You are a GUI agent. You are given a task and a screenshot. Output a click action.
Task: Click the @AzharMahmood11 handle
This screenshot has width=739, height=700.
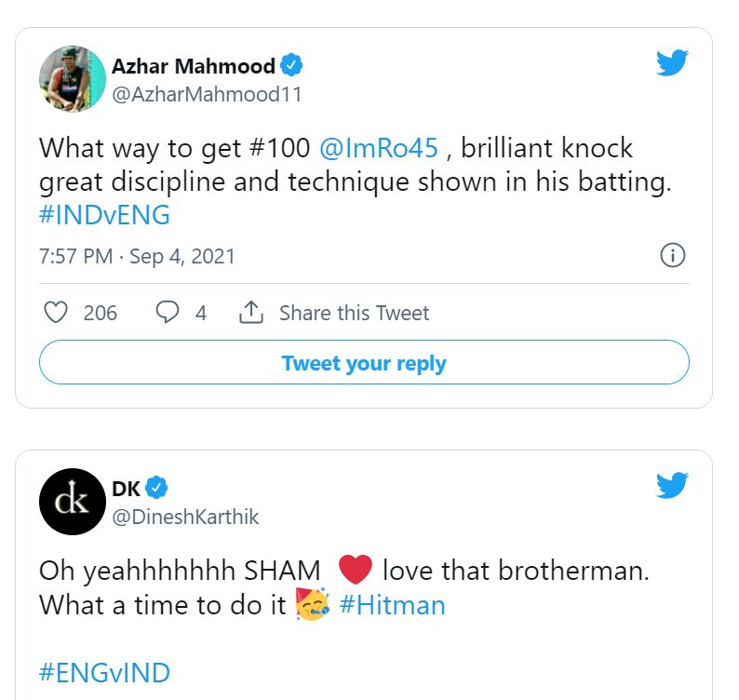pos(207,94)
